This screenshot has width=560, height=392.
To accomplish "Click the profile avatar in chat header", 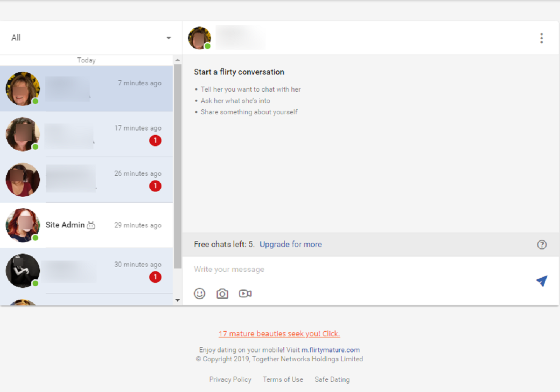I will coord(199,38).
